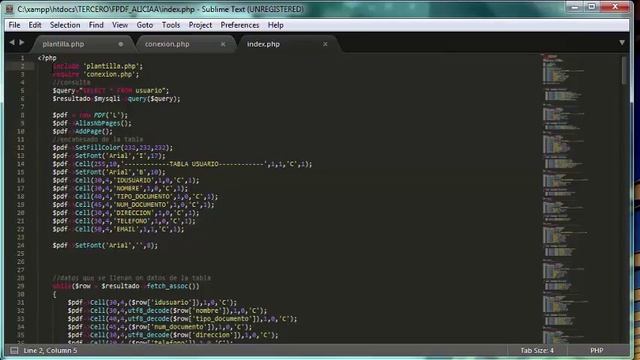Open the tab list dropdown arrow
Viewport: 640px width, 360px height.
(x=622, y=43)
